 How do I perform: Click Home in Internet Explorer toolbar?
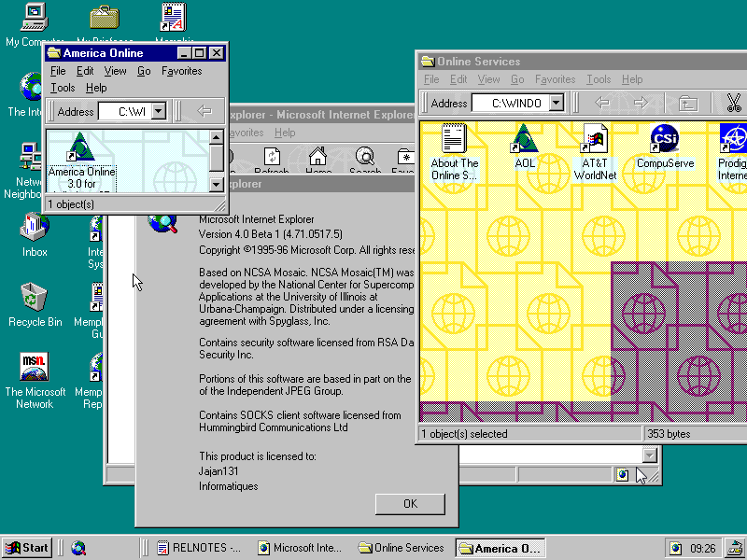[317, 160]
